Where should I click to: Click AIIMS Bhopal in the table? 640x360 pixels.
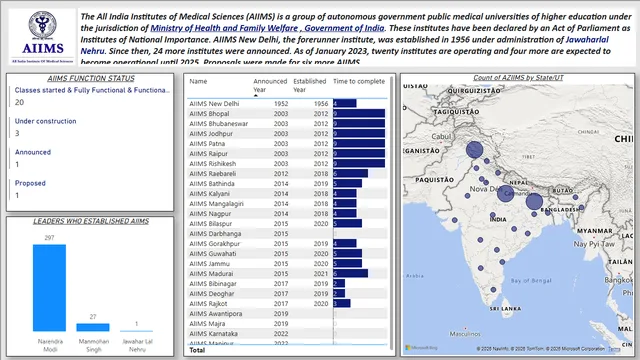209,114
